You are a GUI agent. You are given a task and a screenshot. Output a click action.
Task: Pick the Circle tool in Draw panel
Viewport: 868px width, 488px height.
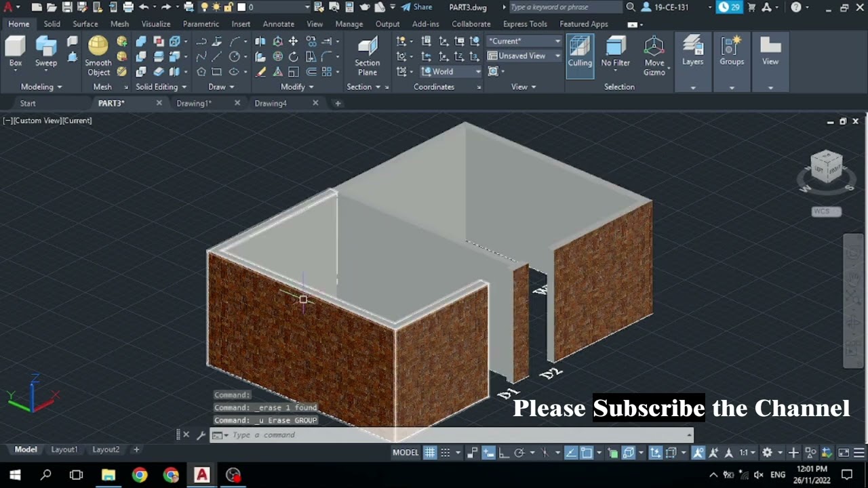[x=235, y=57]
